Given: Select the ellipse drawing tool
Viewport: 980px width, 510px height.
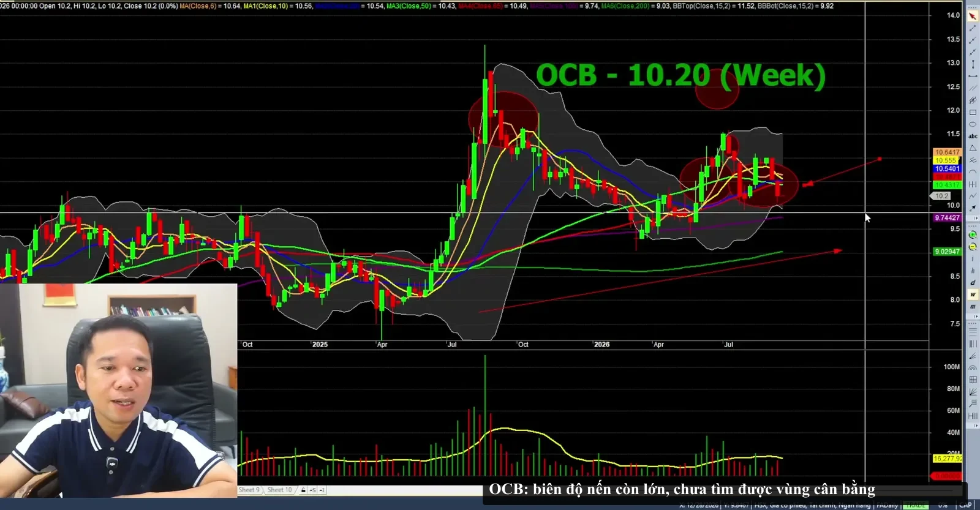Looking at the screenshot, I should tap(973, 124).
